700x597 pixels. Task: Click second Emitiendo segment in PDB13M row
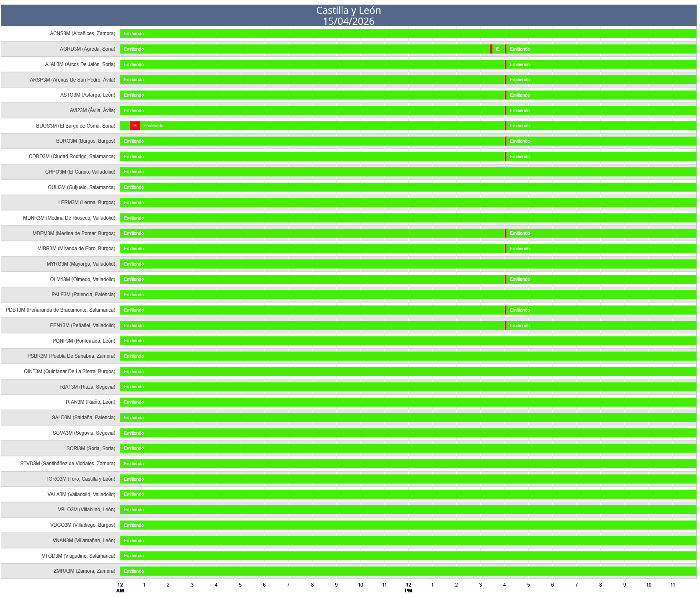601,310
